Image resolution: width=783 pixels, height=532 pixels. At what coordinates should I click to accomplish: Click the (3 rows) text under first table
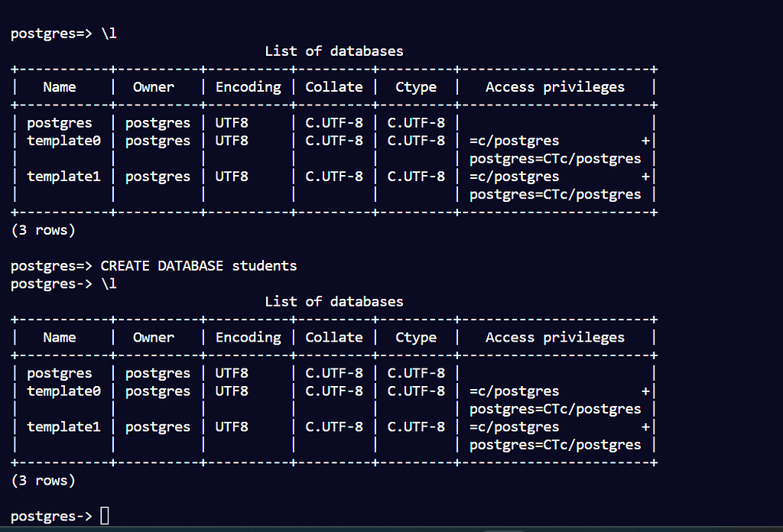pos(42,229)
